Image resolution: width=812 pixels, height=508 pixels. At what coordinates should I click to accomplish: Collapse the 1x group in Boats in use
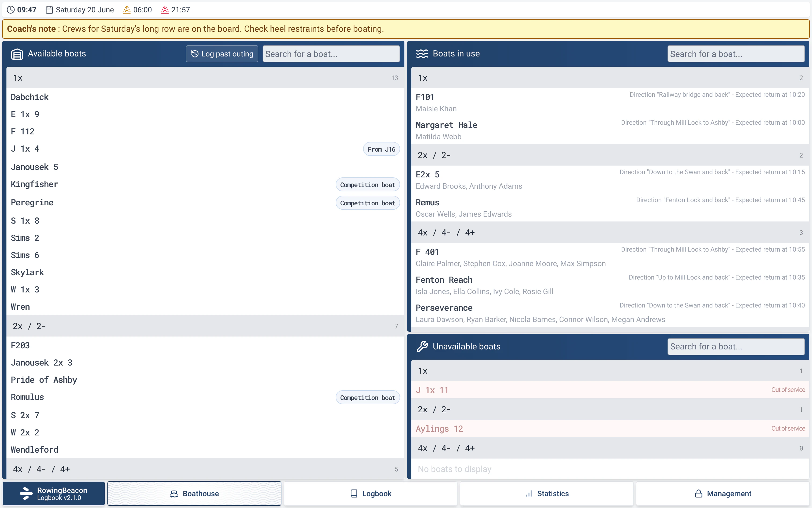pos(610,78)
